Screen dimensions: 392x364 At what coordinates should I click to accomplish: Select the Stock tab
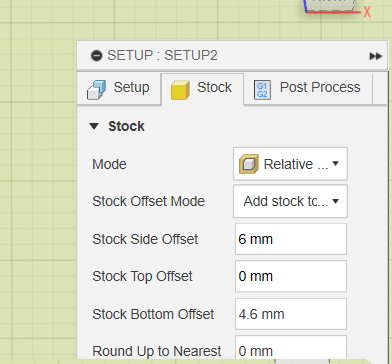pos(202,89)
